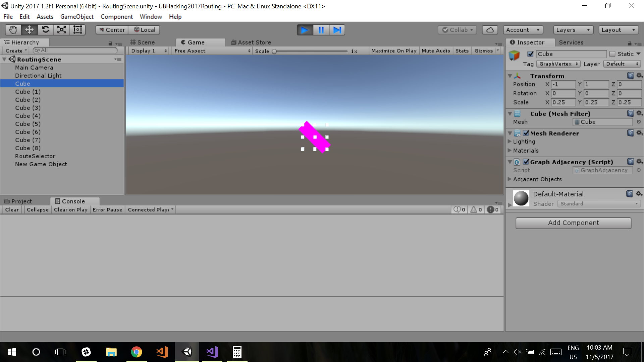Open the cloud services icon

click(490, 30)
